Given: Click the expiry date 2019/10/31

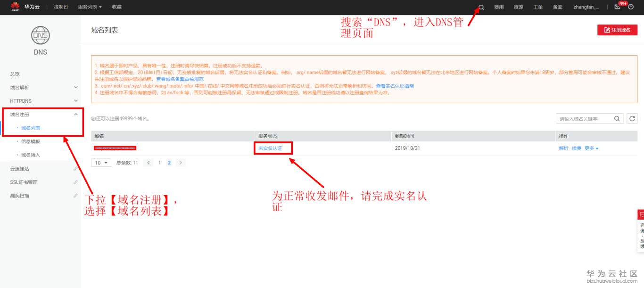Looking at the screenshot, I should 407,148.
